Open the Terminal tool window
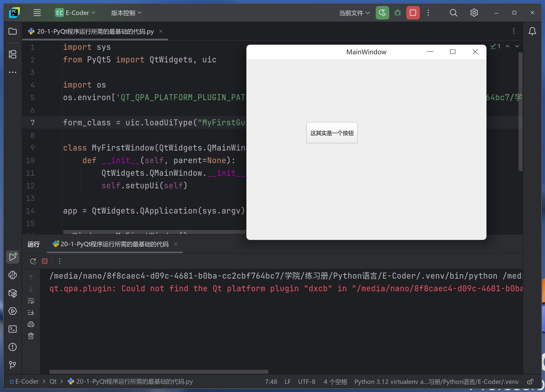545x392 pixels. [13, 329]
